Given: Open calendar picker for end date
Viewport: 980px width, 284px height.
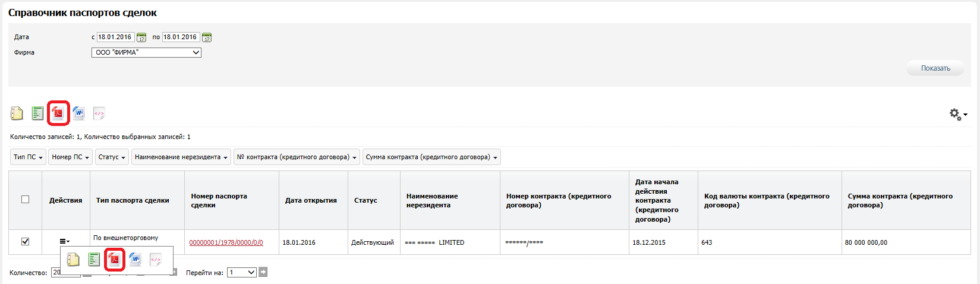Looking at the screenshot, I should (x=207, y=37).
